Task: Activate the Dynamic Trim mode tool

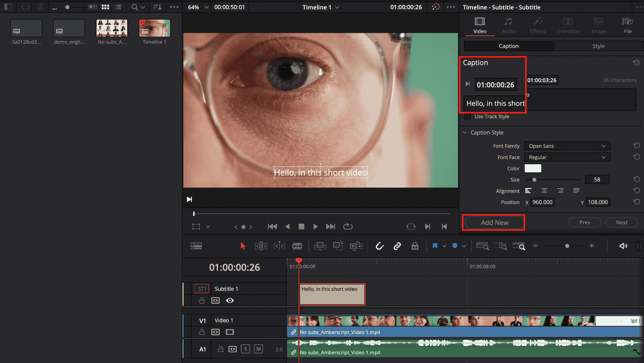Action: tap(279, 246)
